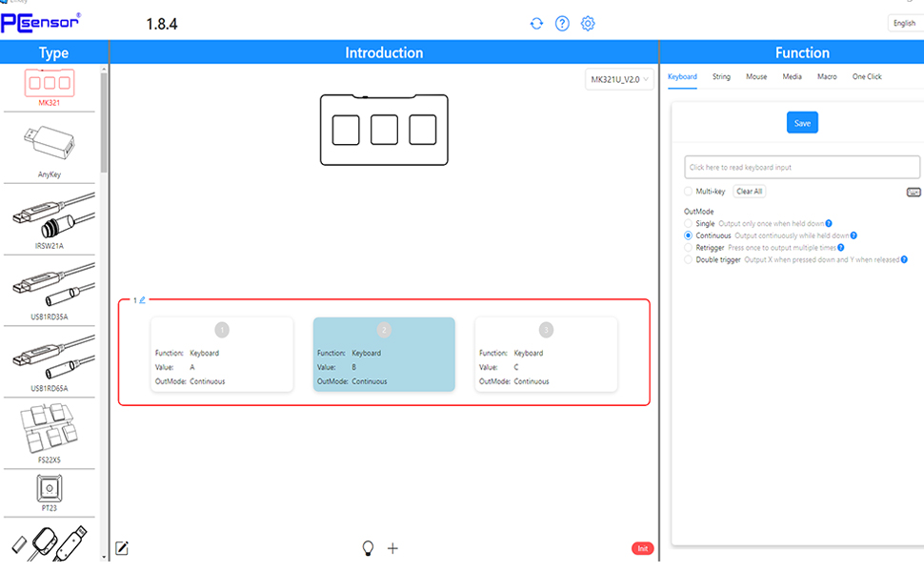Click the keyboard input reading field
The width and height of the screenshot is (924, 572).
pos(802,167)
